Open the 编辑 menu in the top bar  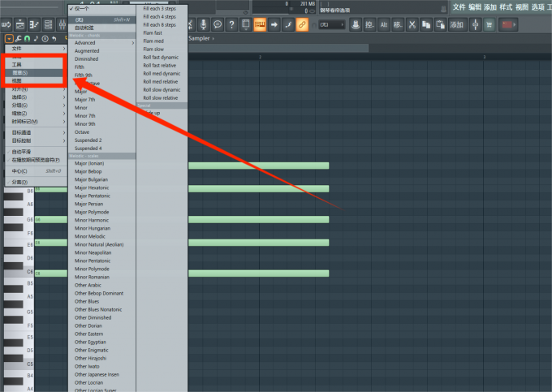(x=475, y=7)
